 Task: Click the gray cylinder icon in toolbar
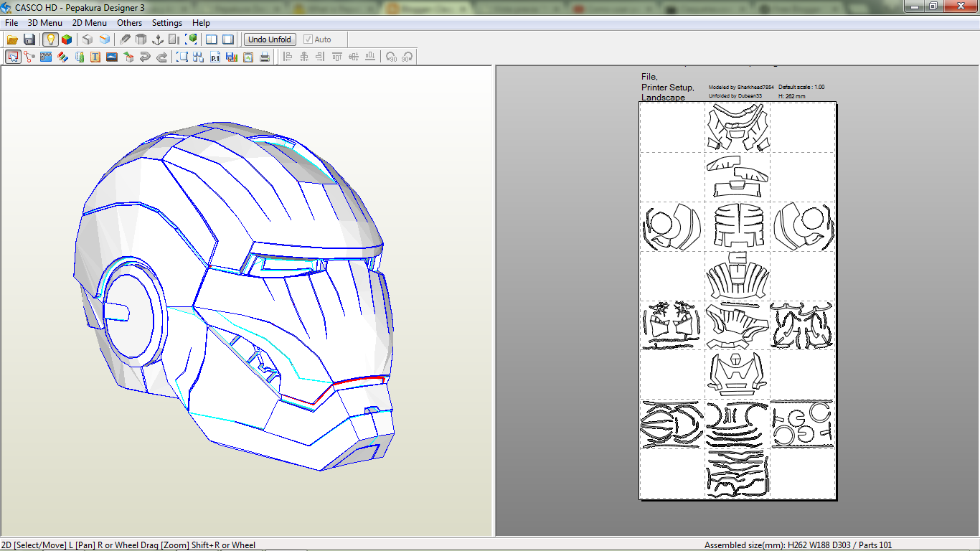tap(141, 39)
